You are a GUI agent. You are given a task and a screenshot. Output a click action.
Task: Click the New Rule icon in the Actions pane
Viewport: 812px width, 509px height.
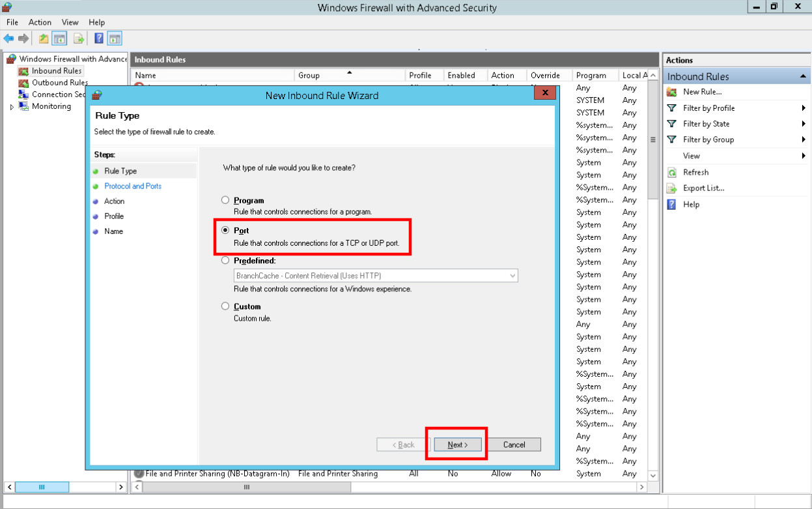click(x=672, y=92)
